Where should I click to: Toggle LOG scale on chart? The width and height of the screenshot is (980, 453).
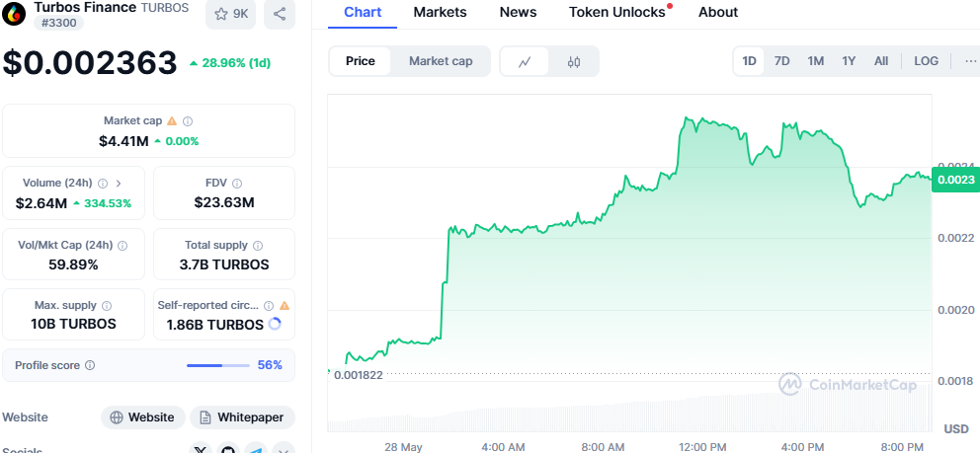[927, 61]
